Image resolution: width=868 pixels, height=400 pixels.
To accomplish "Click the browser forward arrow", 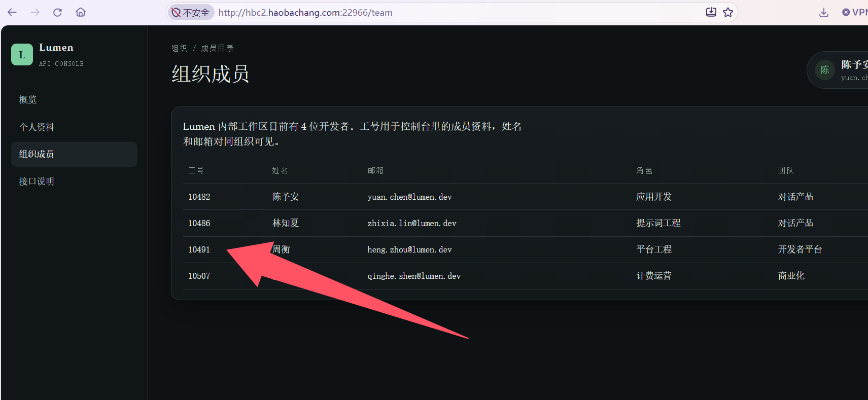I will (x=35, y=12).
